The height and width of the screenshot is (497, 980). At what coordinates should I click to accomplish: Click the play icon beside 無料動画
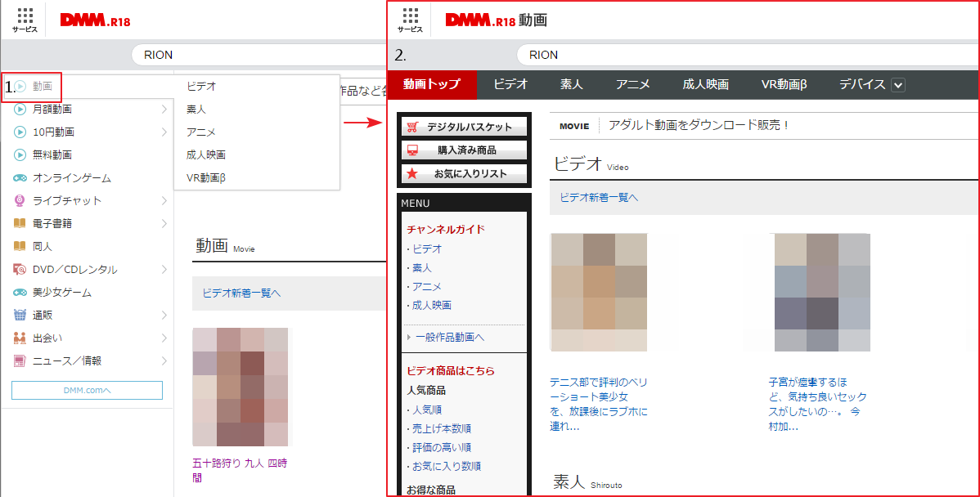(x=20, y=154)
